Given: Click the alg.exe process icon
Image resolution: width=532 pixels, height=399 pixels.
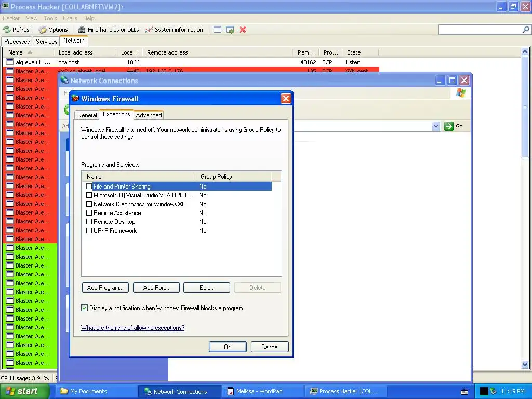Looking at the screenshot, I should tap(10, 62).
